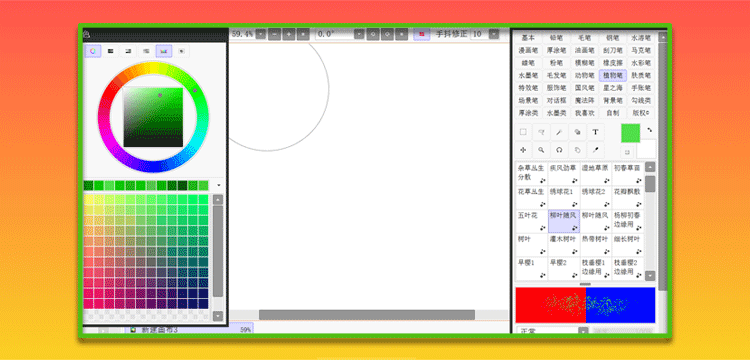Choose the 早樱1 brush preset
This screenshot has width=750, height=360.
pyautogui.click(x=531, y=269)
